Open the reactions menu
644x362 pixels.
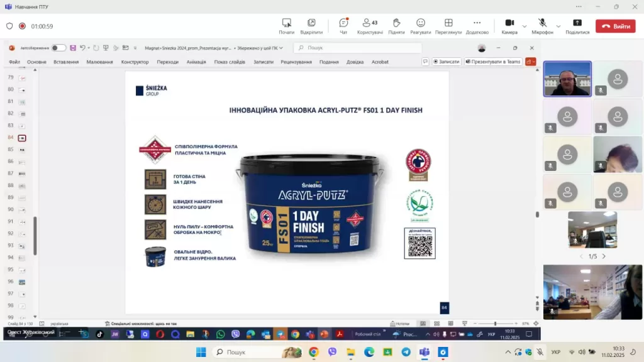[420, 26]
